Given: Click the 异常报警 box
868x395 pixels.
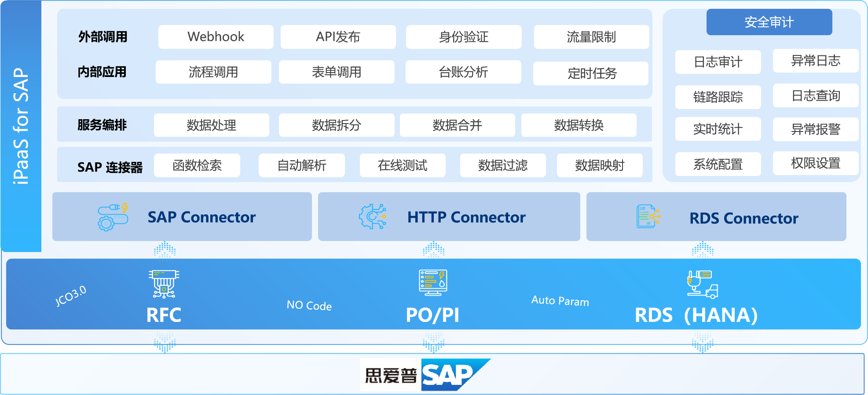Looking at the screenshot, I should (816, 129).
